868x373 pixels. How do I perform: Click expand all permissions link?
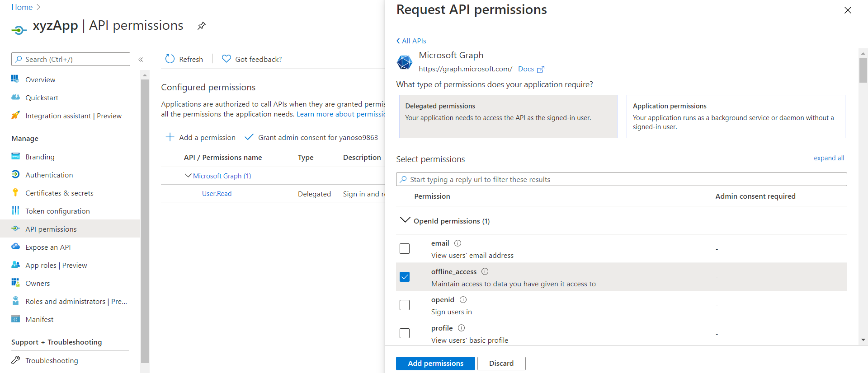(x=829, y=158)
